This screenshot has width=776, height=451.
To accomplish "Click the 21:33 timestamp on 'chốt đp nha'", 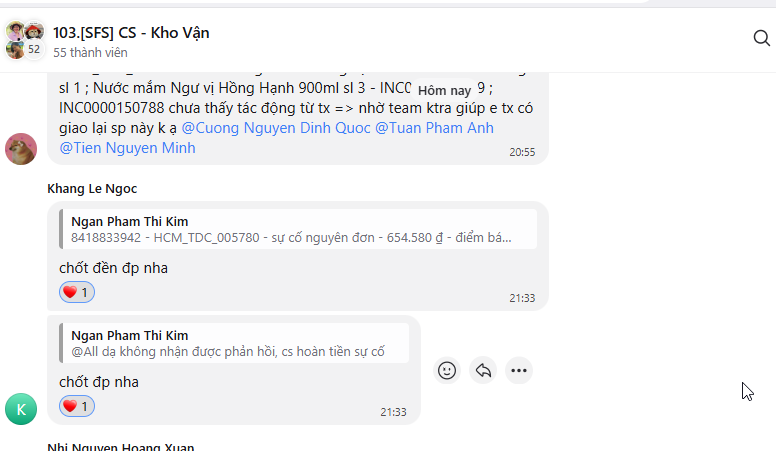I will [393, 412].
